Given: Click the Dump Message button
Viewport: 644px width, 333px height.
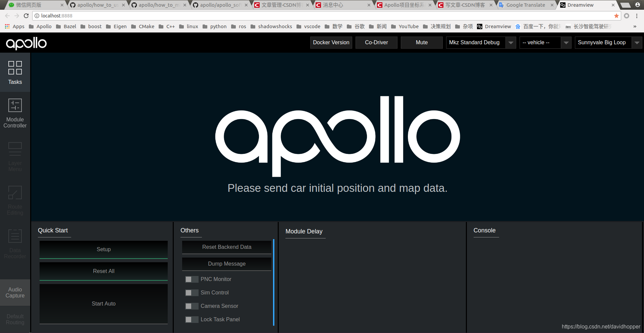Looking at the screenshot, I should (227, 264).
